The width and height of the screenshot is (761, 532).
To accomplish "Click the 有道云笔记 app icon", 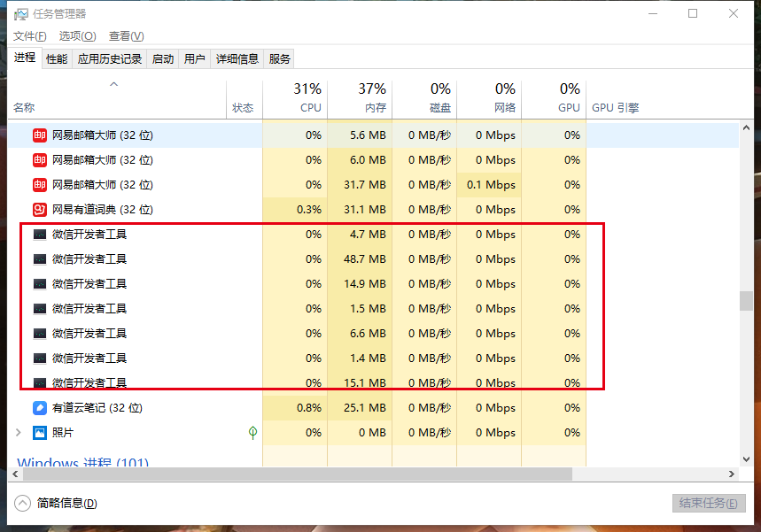I will tap(40, 408).
